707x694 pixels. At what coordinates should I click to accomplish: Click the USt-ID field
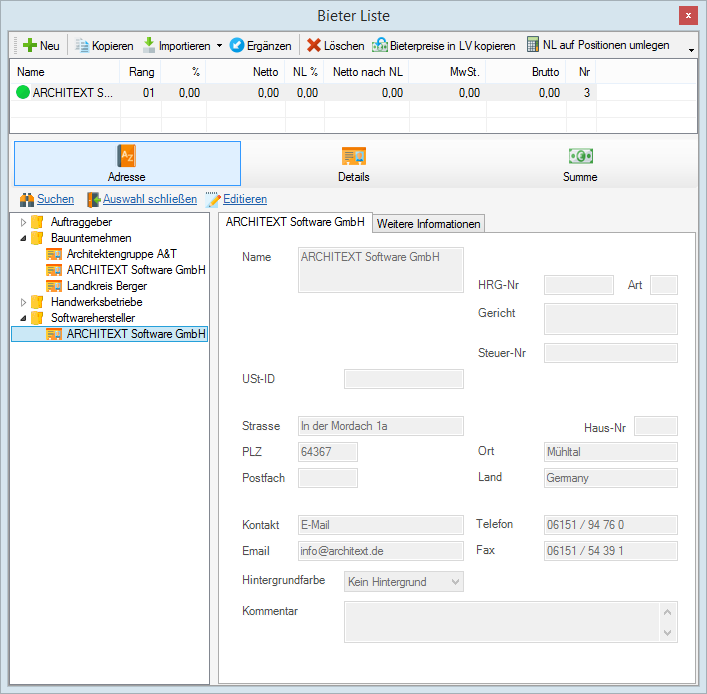click(x=404, y=379)
